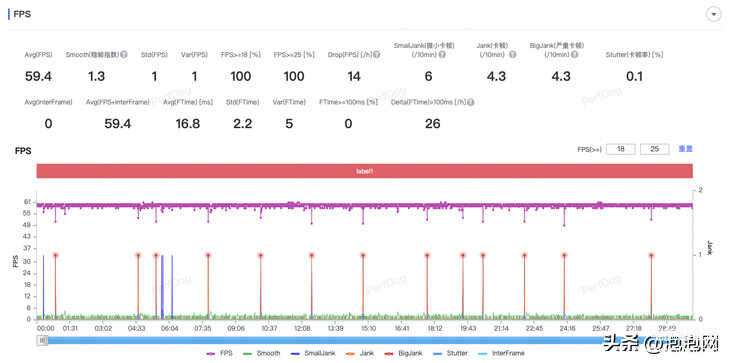Open the Drop(FPS) help icon
The height and width of the screenshot is (363, 730).
coord(376,54)
